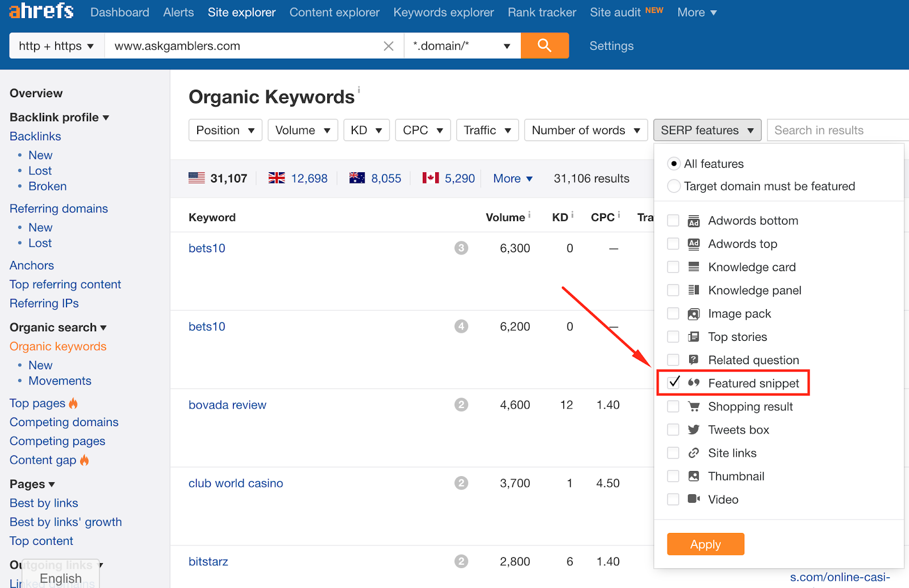Open the Dashboard menu item
The height and width of the screenshot is (588, 909).
(x=120, y=12)
